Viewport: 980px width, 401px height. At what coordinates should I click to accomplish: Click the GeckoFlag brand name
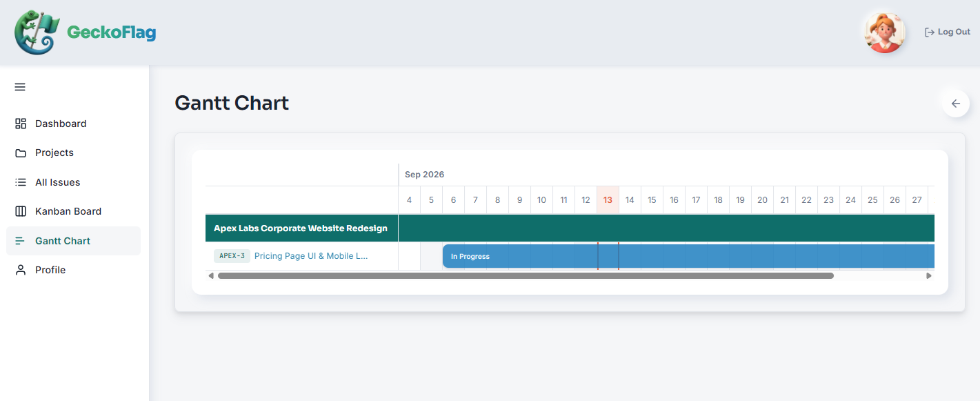tap(111, 32)
